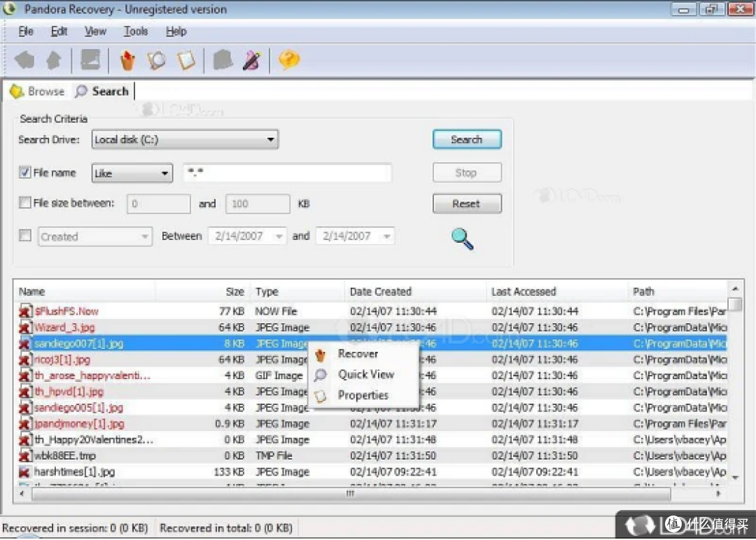756x540 pixels.
Task: Choose Quick View from the context menu
Action: 363,374
